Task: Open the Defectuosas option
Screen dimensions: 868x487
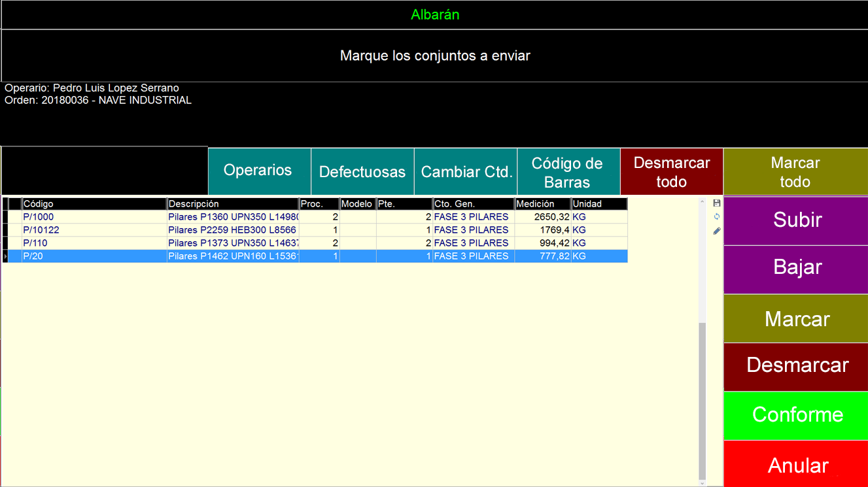Action: tap(362, 172)
